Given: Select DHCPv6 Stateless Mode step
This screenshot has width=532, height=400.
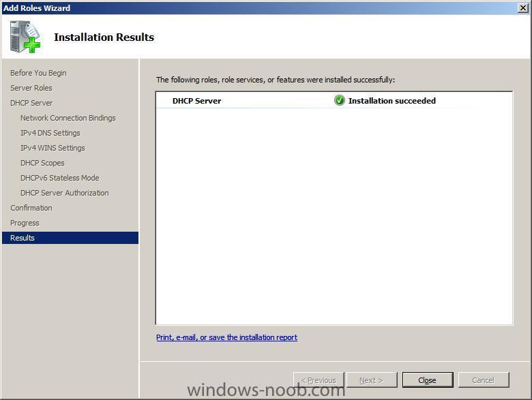Looking at the screenshot, I should click(x=60, y=178).
